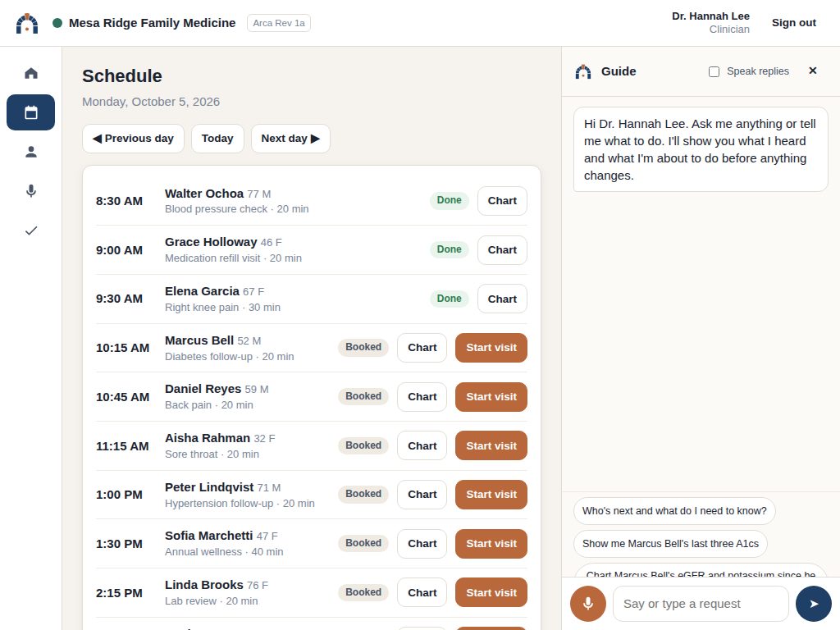Select the calendar Schedule sidebar icon
Viewport: 840px width, 630px height.
31,112
